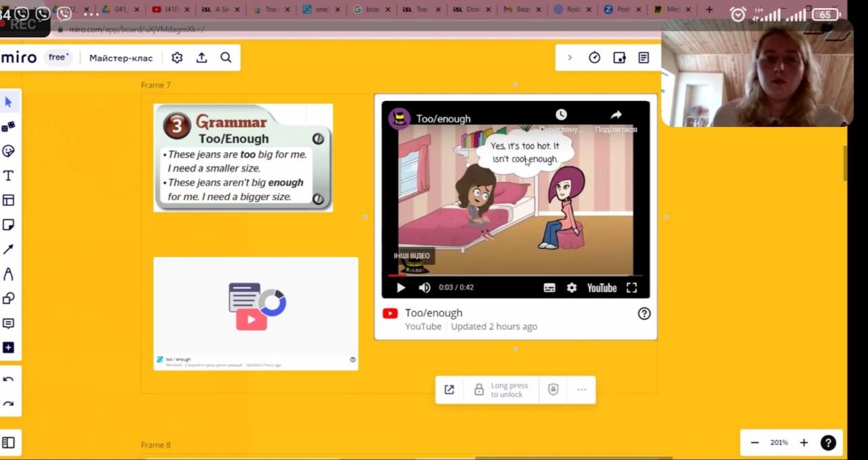Select the shapes tool
Viewport: 868px width, 460px height.
(9, 299)
